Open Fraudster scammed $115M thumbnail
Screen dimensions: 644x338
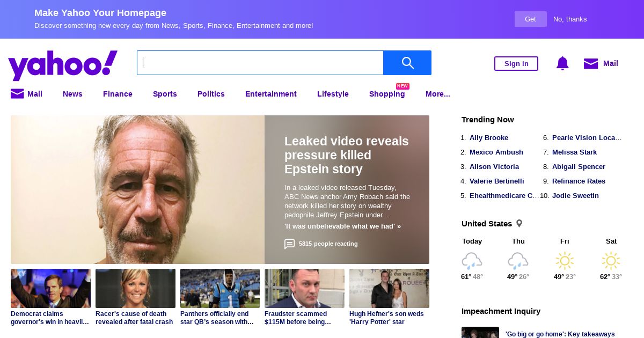tap(304, 288)
